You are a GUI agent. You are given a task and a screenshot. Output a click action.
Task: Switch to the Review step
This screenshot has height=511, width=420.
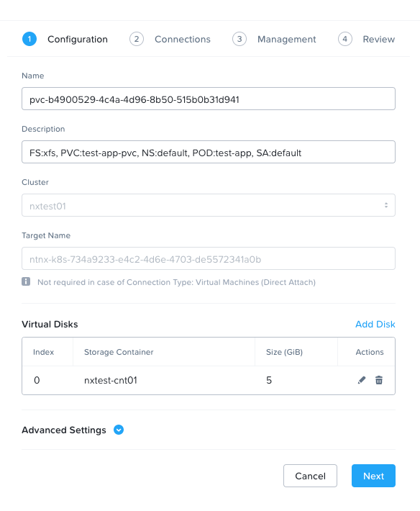pyautogui.click(x=379, y=40)
